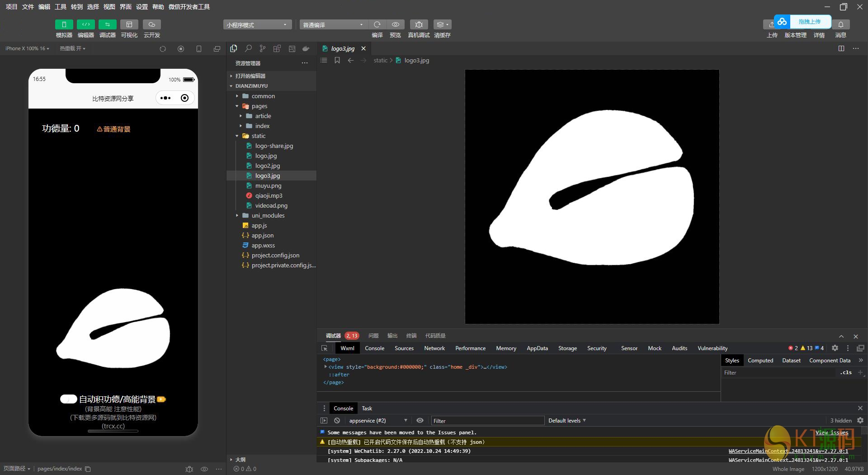Clear the console with the clear icon
Screen dimensions: 868x475
click(x=337, y=421)
